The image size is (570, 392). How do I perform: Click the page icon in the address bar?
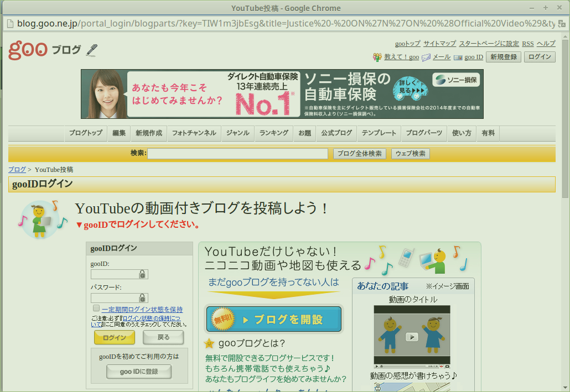coord(10,24)
